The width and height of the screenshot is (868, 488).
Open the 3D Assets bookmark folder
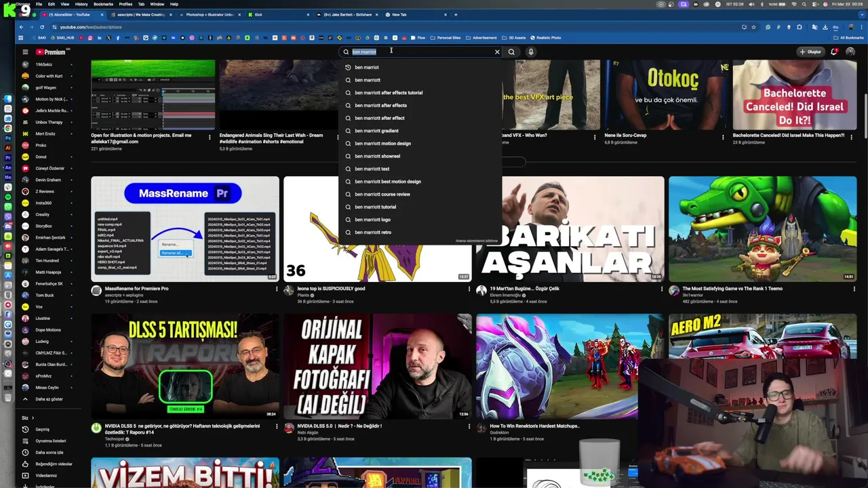click(514, 38)
